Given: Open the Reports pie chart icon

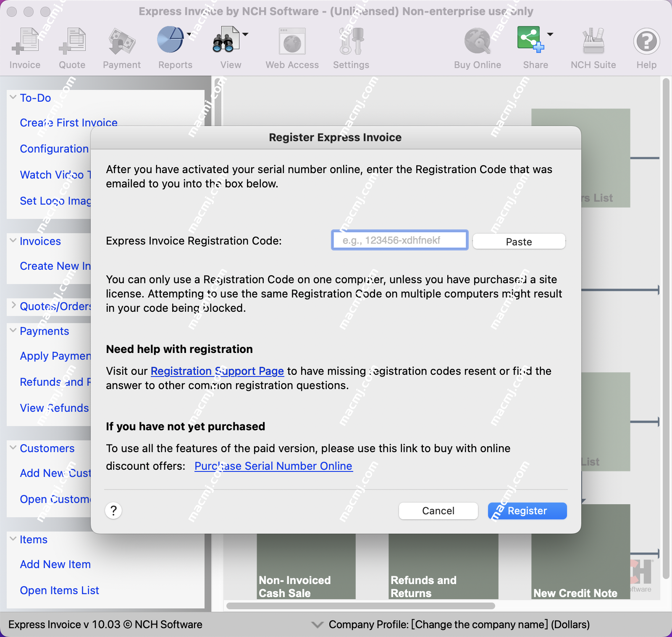Looking at the screenshot, I should click(x=171, y=40).
